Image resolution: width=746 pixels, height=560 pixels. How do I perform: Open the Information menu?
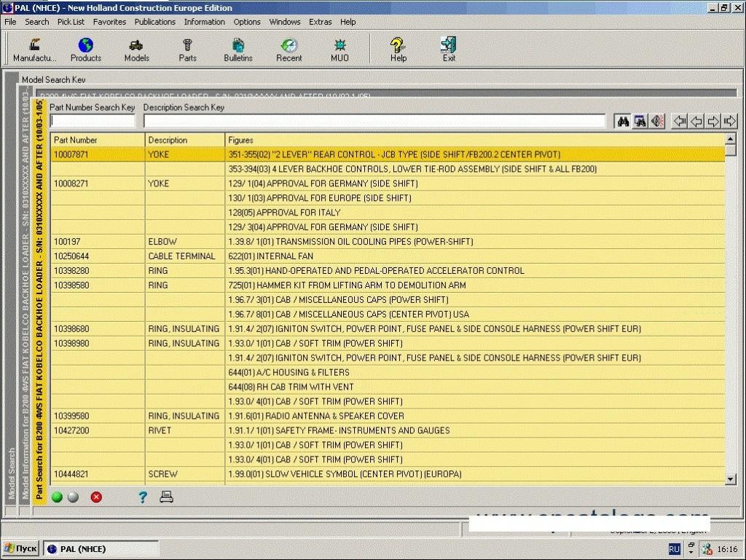point(204,22)
